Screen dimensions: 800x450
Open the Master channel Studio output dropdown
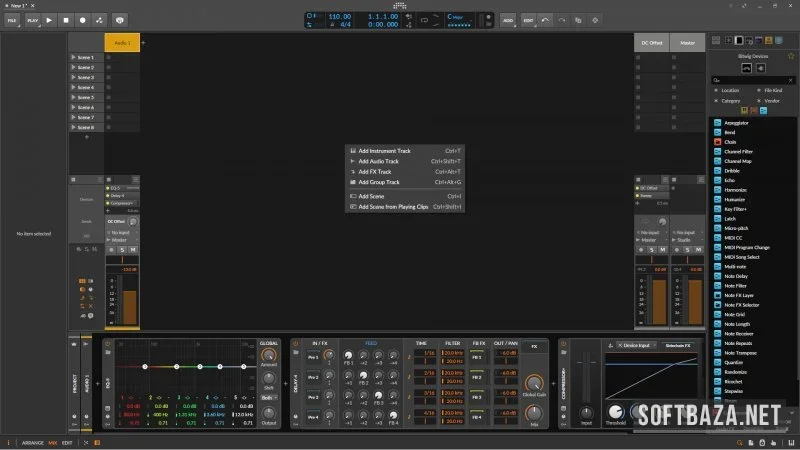click(685, 240)
